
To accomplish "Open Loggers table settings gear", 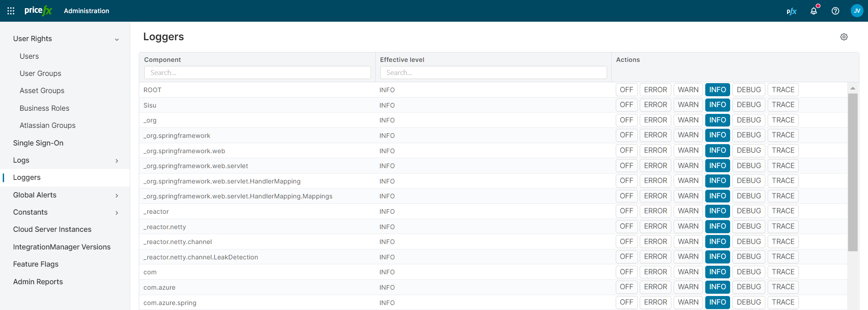I will click(844, 37).
